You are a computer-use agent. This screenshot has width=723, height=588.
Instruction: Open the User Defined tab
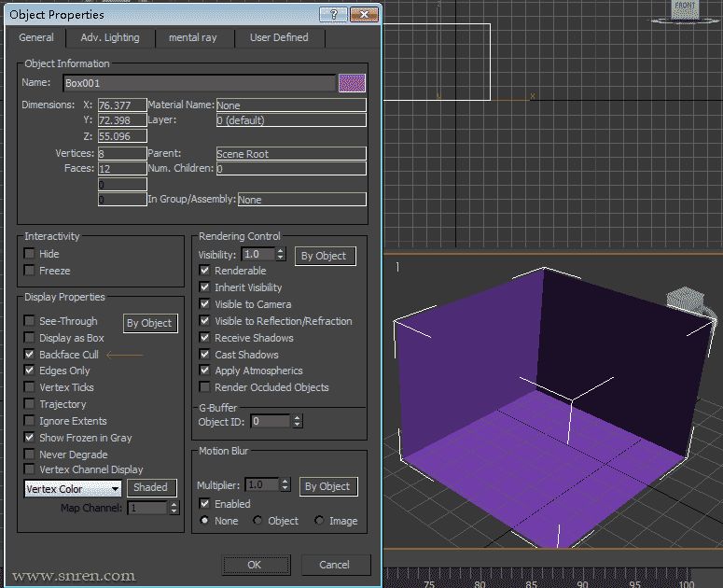[278, 37]
